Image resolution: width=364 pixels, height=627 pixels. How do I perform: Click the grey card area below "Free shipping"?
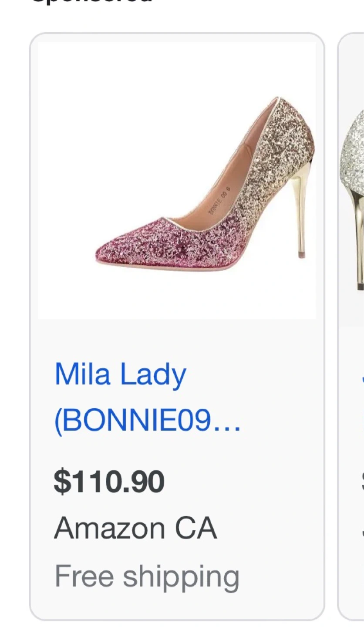(x=174, y=605)
